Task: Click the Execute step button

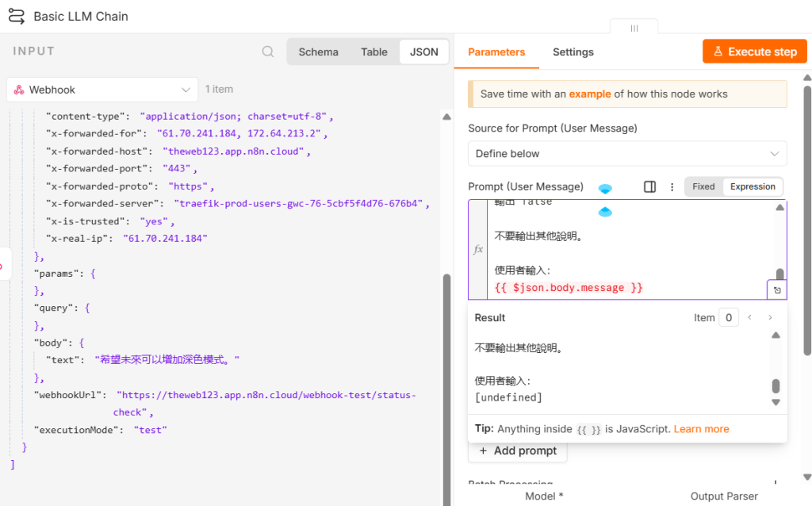Action: click(755, 52)
